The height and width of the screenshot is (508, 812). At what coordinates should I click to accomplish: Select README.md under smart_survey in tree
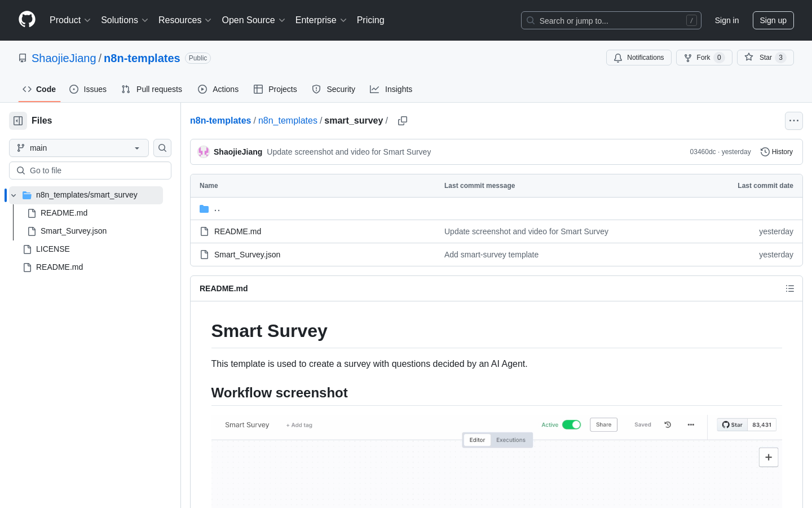(64, 213)
